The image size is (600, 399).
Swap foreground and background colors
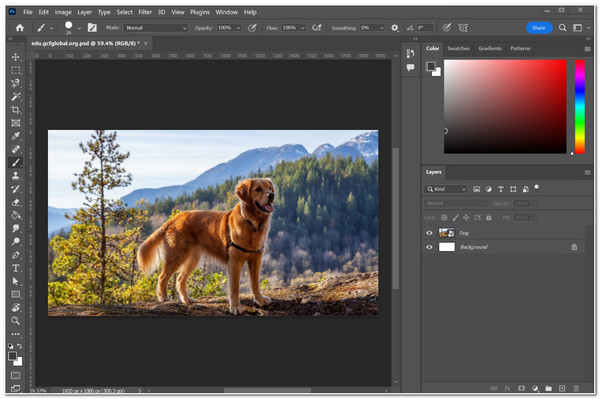[19, 346]
